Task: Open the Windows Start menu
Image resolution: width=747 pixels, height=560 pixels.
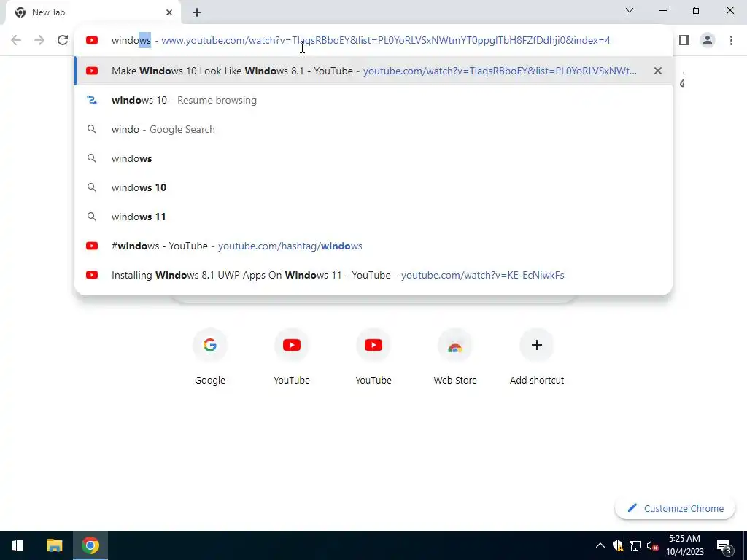Action: point(18,545)
